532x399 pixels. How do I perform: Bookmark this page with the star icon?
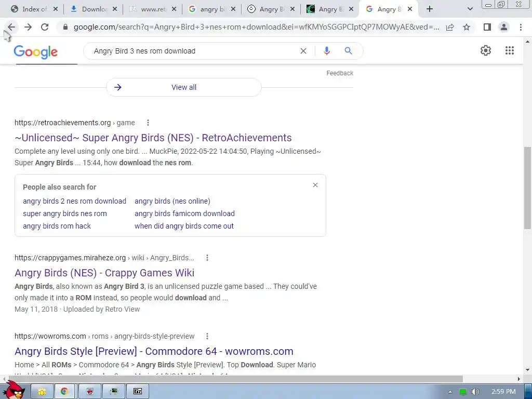[x=467, y=27]
